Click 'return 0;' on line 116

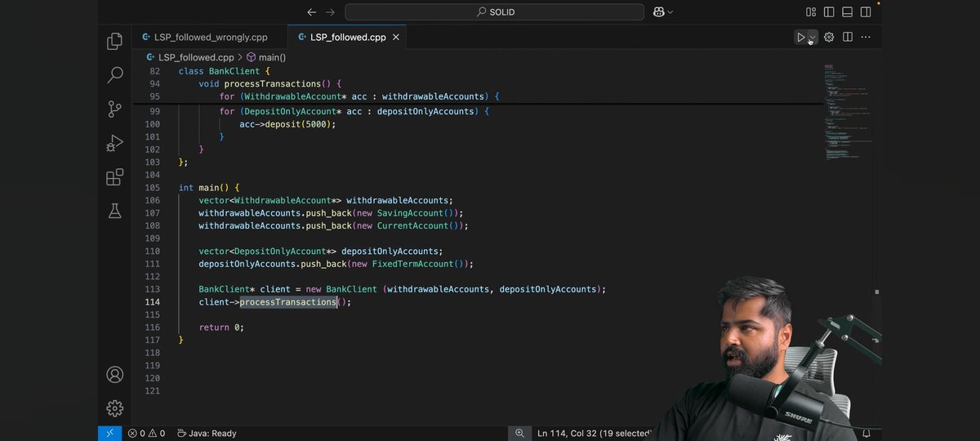click(x=221, y=327)
